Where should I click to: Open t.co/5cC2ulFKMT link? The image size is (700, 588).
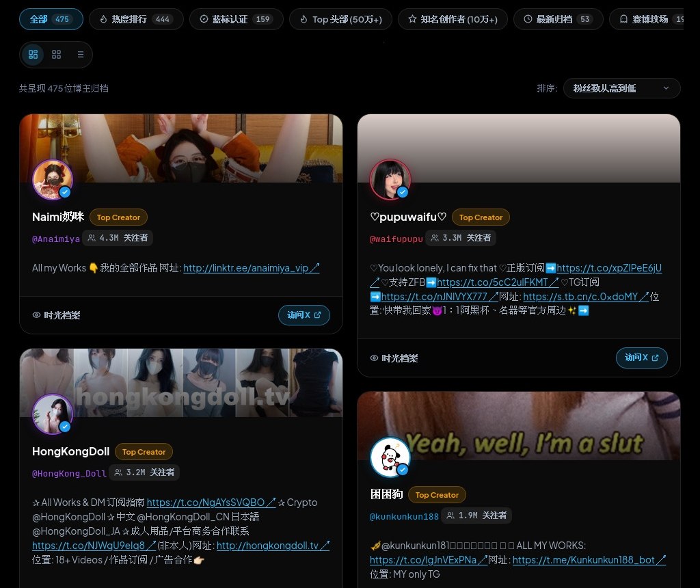click(x=498, y=282)
